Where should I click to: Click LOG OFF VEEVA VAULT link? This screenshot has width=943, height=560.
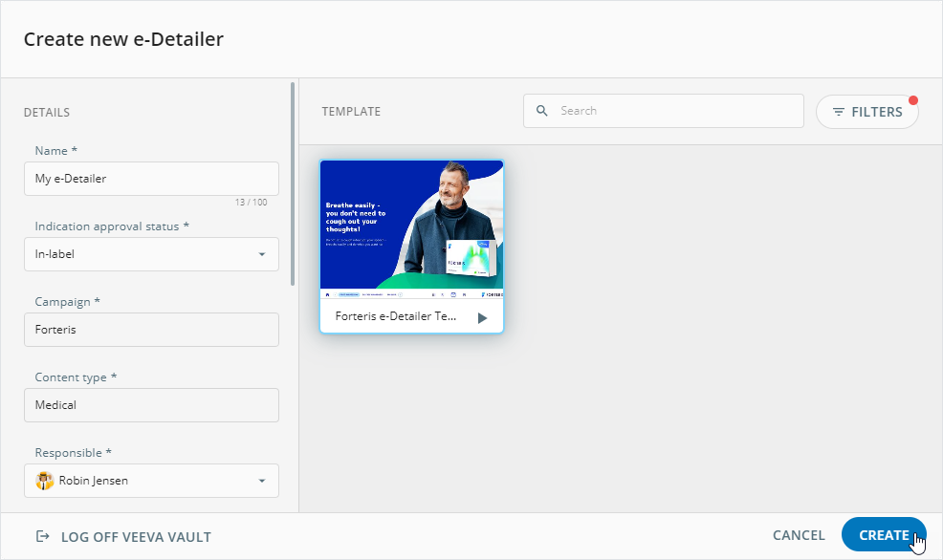click(x=135, y=536)
